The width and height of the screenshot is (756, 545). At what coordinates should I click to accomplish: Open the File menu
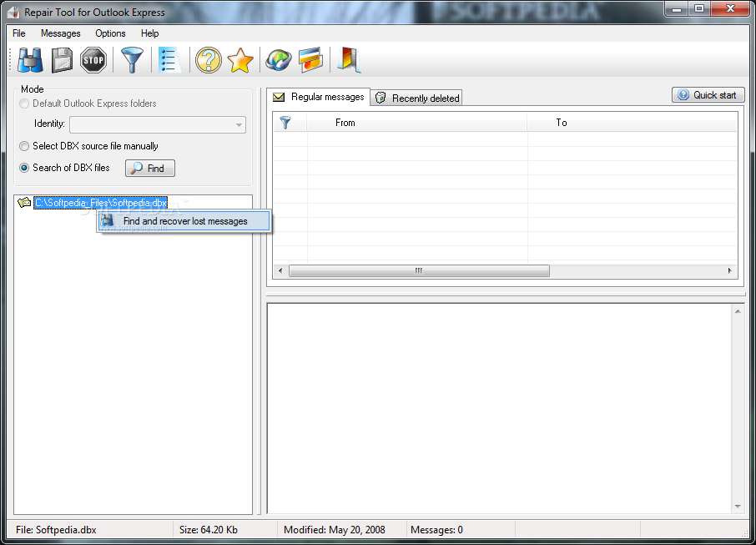(x=19, y=33)
